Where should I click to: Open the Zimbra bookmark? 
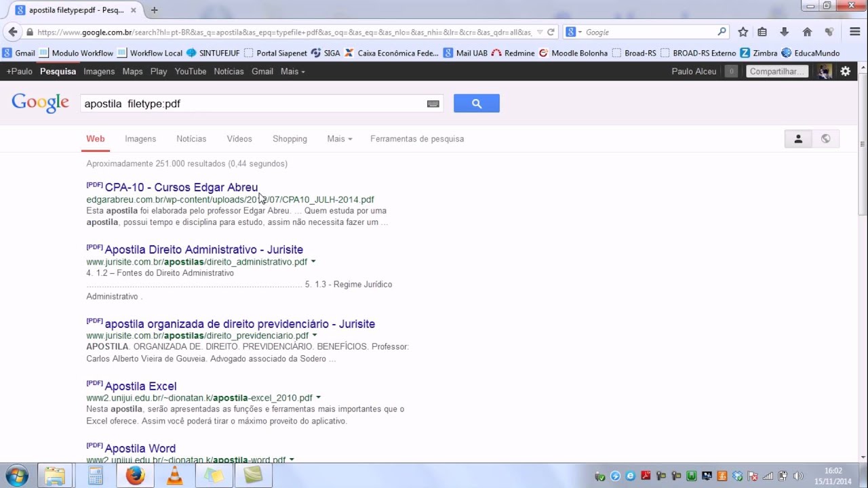[759, 53]
